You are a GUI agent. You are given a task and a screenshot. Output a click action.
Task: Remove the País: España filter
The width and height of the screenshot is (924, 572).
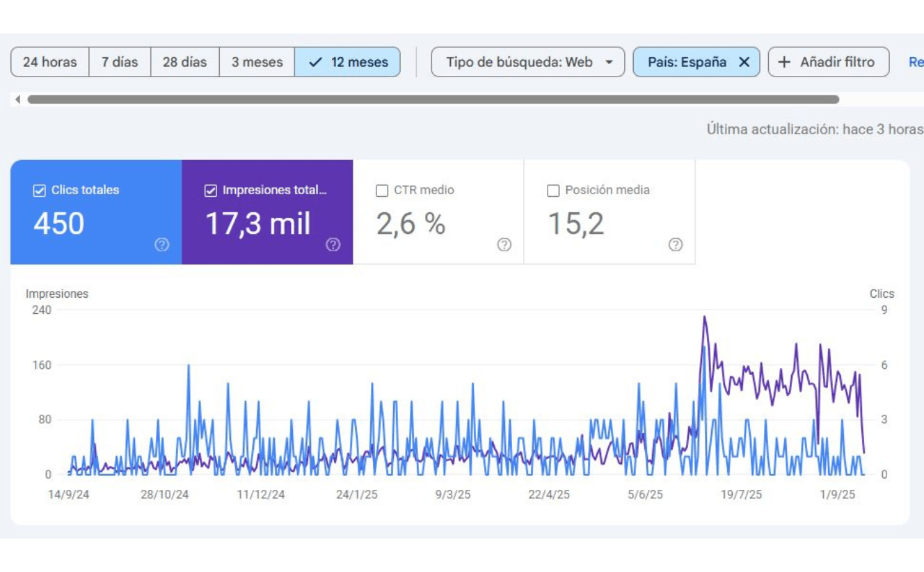click(744, 62)
